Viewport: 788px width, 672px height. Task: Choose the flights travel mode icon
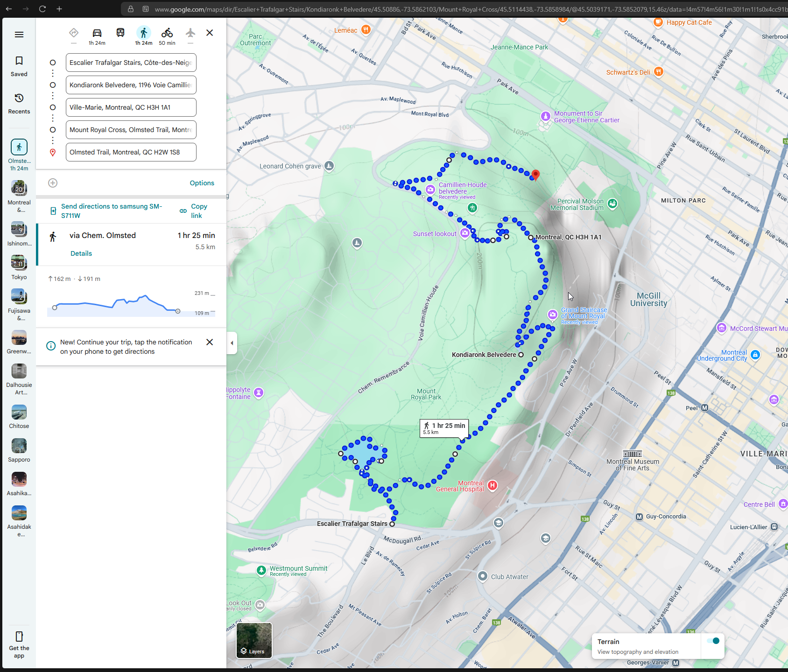(x=190, y=33)
